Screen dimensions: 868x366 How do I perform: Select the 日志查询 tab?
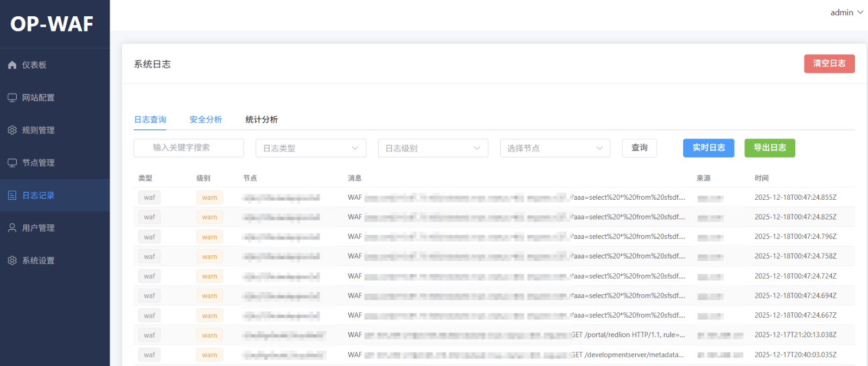coord(150,119)
